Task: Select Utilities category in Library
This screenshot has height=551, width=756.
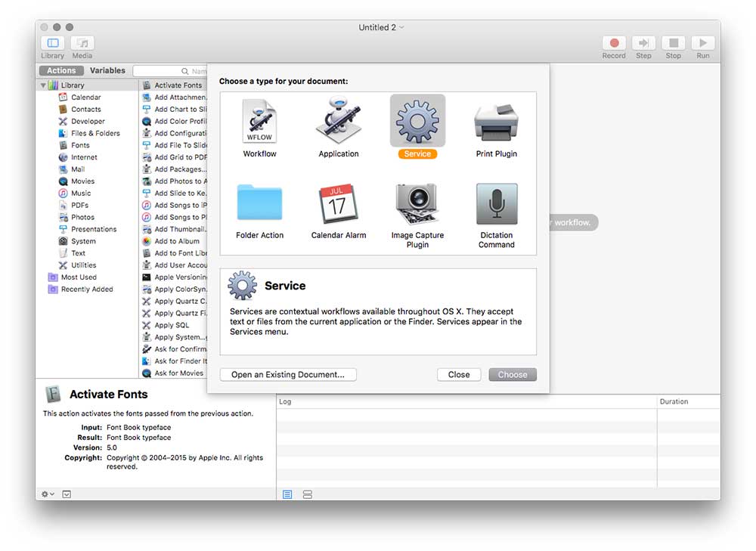Action: [x=83, y=265]
